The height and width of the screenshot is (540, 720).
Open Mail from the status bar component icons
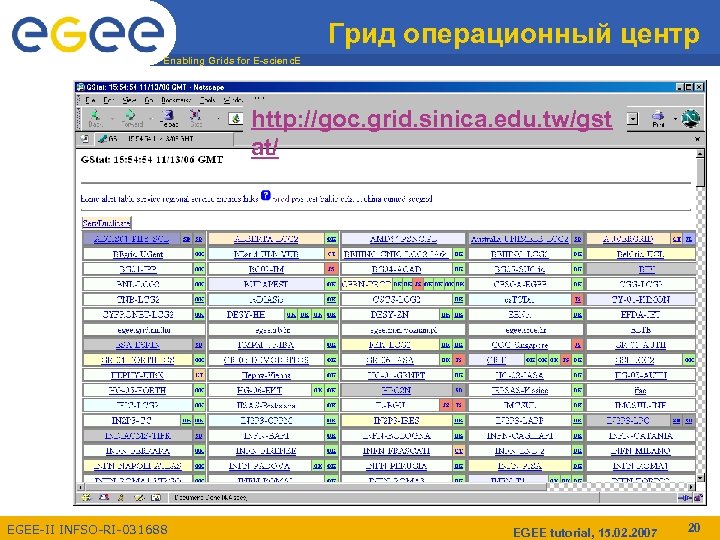coord(104,497)
